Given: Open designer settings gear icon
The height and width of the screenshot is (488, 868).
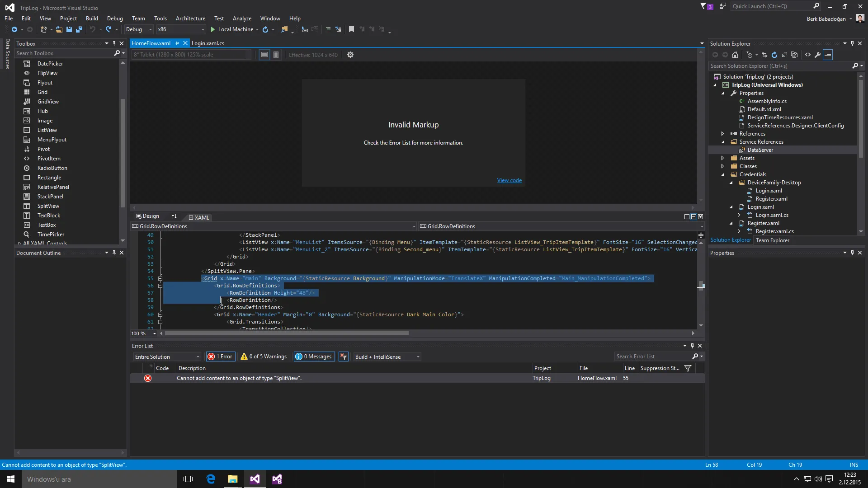Looking at the screenshot, I should pyautogui.click(x=350, y=55).
